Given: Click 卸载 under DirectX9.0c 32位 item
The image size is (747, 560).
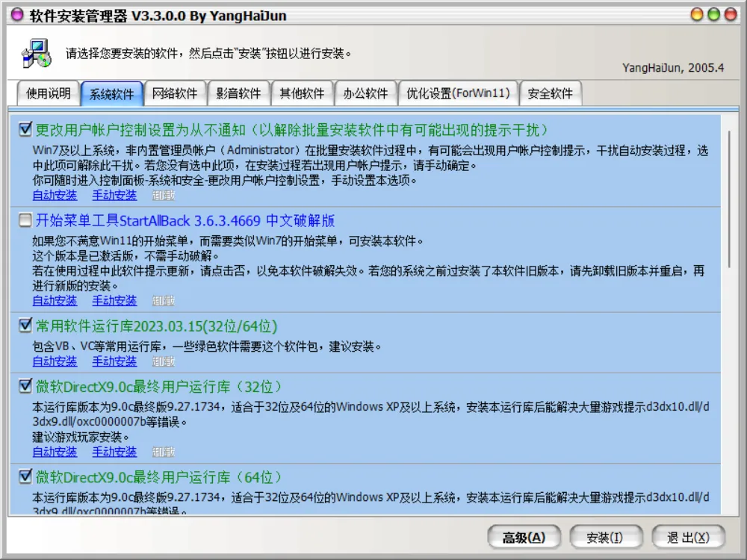Looking at the screenshot, I should coord(164,452).
